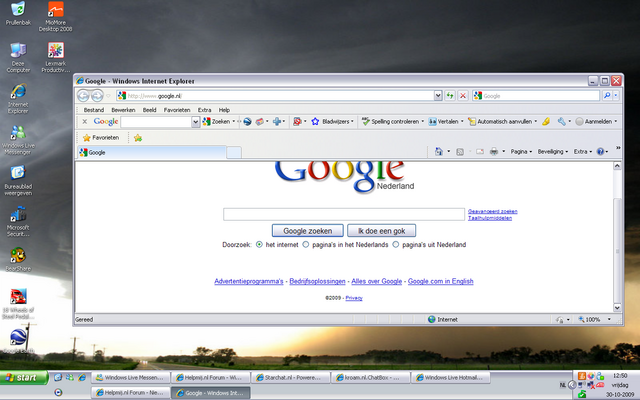
Task: Open the Advertentieprogramma's link
Action: pyautogui.click(x=249, y=281)
